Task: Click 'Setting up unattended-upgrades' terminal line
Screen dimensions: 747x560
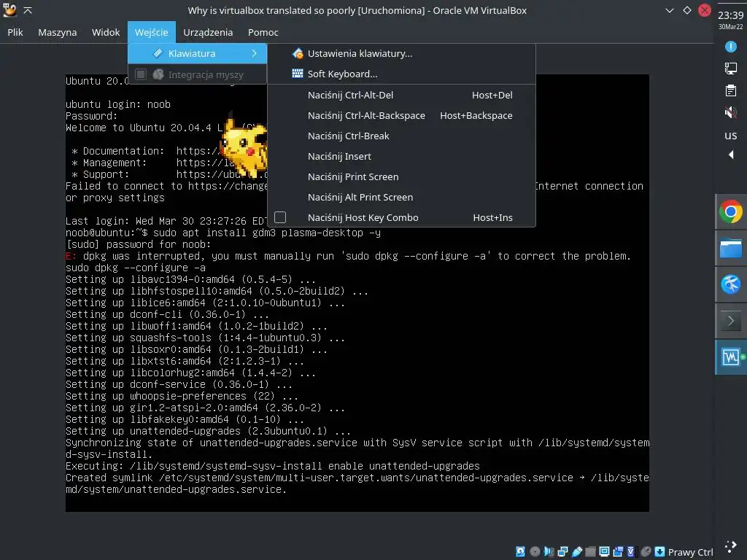Action: click(x=208, y=432)
